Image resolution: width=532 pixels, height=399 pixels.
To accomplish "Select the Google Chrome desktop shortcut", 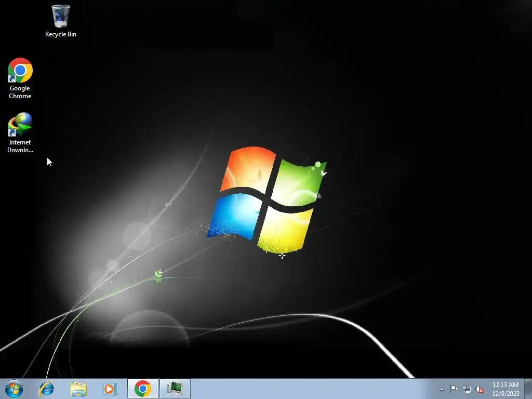I will (x=20, y=78).
